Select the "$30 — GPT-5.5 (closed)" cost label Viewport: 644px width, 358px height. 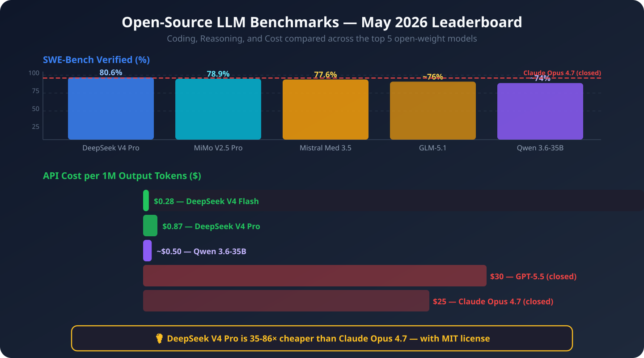pyautogui.click(x=533, y=276)
